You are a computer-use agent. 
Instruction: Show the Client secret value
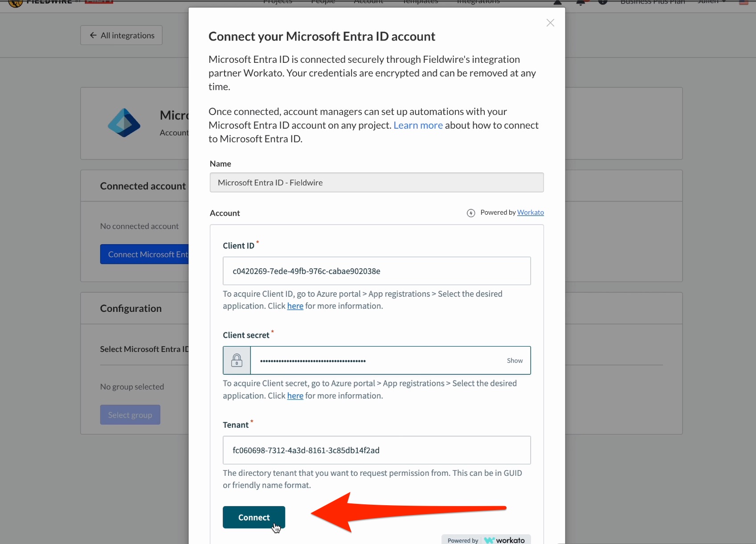pyautogui.click(x=515, y=361)
